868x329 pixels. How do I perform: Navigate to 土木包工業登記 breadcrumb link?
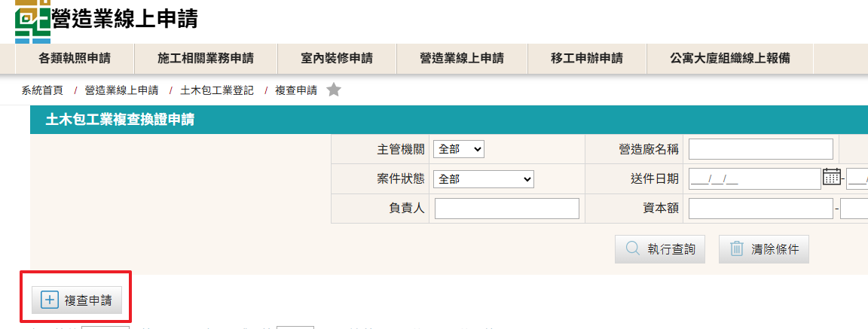click(x=217, y=90)
